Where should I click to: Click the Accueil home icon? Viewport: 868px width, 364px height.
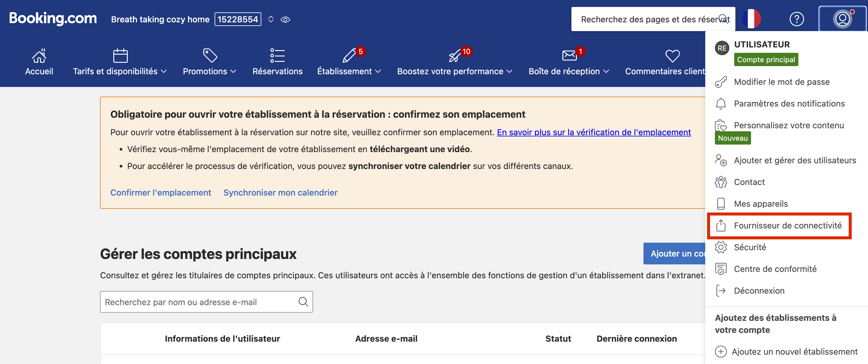39,56
